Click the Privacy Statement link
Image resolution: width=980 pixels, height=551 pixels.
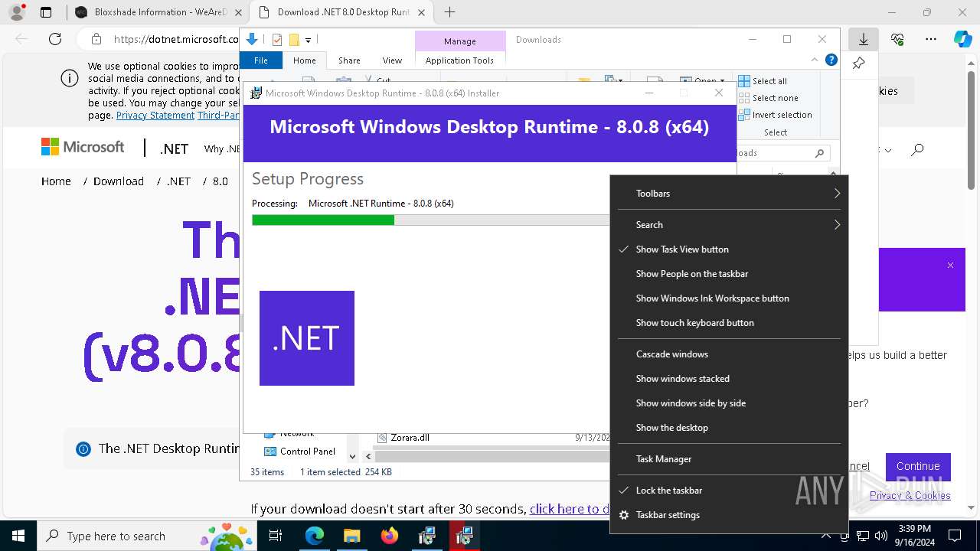(155, 115)
